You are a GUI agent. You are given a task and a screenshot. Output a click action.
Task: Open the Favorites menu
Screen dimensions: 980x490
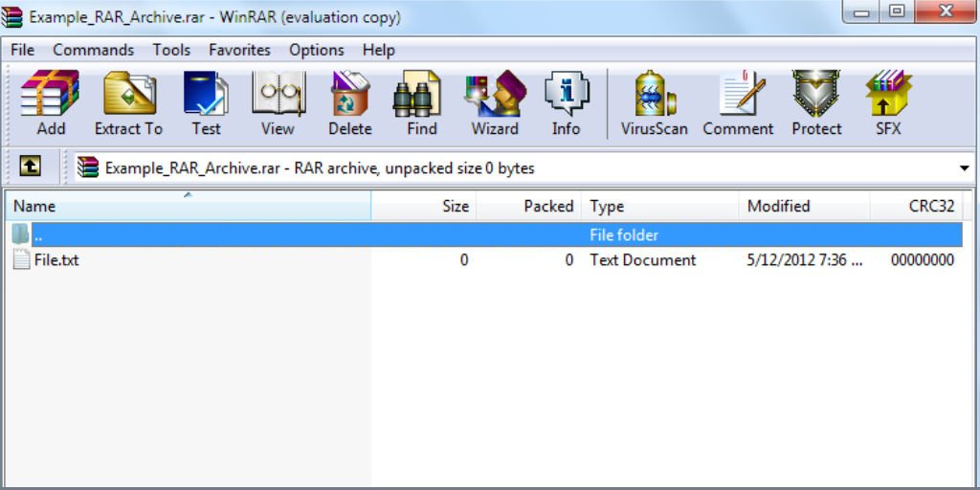coord(239,50)
